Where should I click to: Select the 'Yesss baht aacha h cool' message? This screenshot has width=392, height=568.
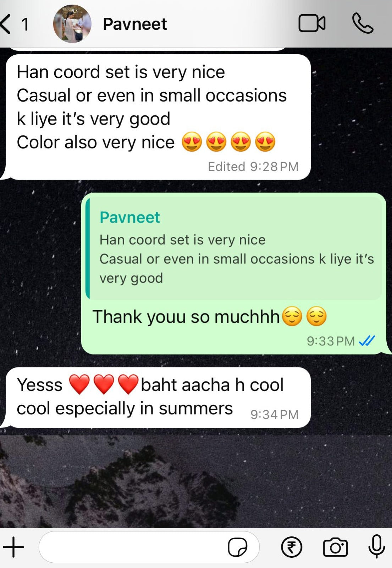(158, 397)
